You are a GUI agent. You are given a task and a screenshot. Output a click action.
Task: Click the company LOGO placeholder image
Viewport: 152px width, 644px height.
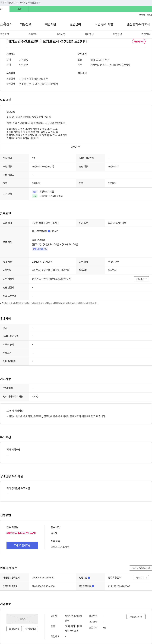point(22,619)
